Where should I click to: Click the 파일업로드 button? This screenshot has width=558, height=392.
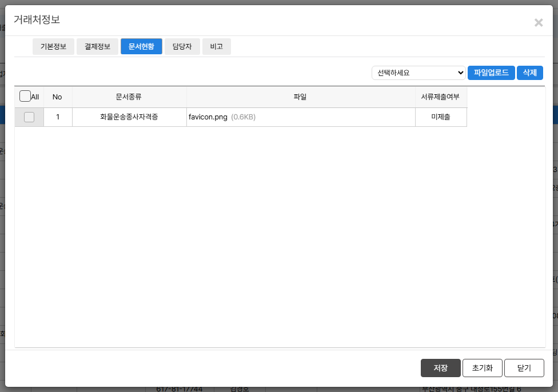point(491,73)
